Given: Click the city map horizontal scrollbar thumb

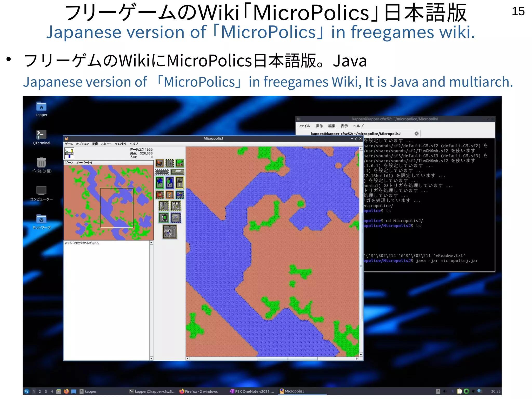Looking at the screenshot, I should [x=288, y=358].
